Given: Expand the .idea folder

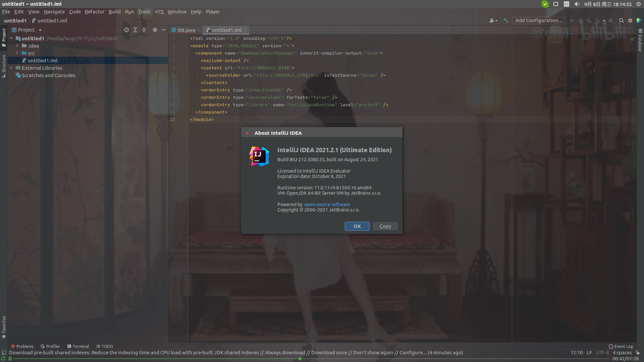Looking at the screenshot, I should click(x=17, y=46).
